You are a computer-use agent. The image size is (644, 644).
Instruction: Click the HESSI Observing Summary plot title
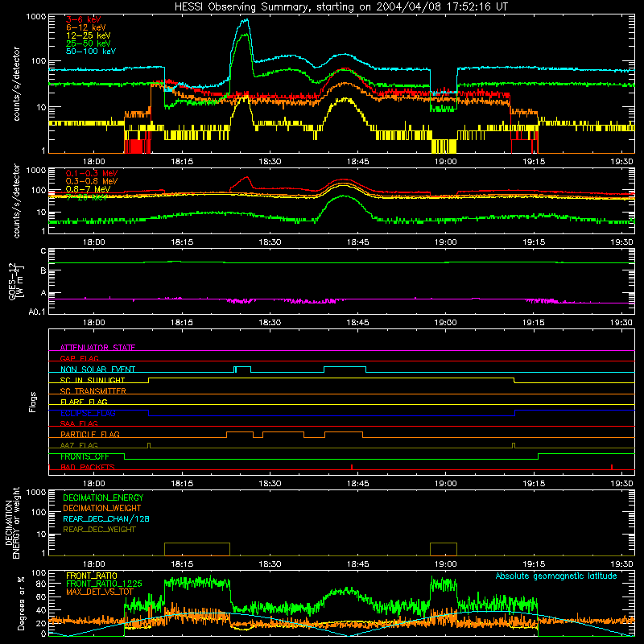(x=341, y=6)
